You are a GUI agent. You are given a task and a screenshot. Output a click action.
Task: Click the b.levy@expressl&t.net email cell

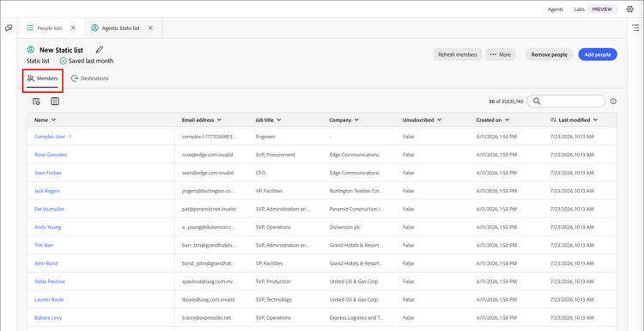[x=208, y=317]
